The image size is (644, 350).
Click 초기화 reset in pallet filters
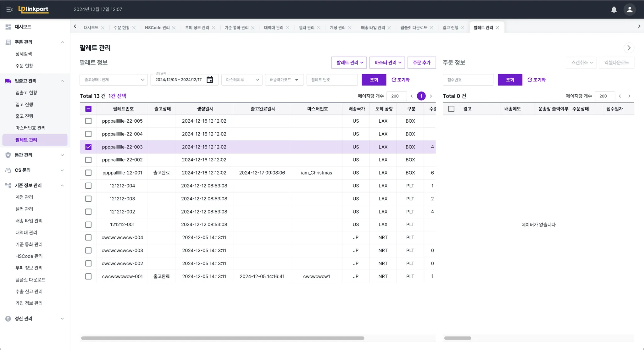(400, 80)
